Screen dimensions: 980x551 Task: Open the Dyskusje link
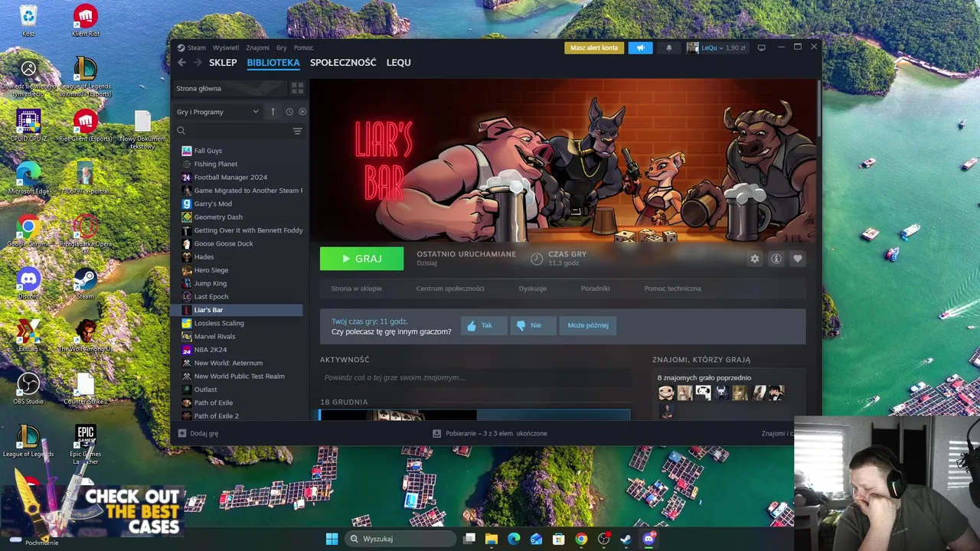tap(532, 289)
